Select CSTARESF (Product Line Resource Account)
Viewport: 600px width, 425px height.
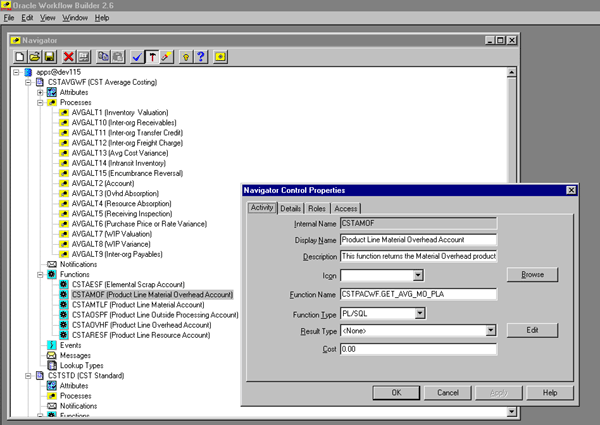[141, 335]
